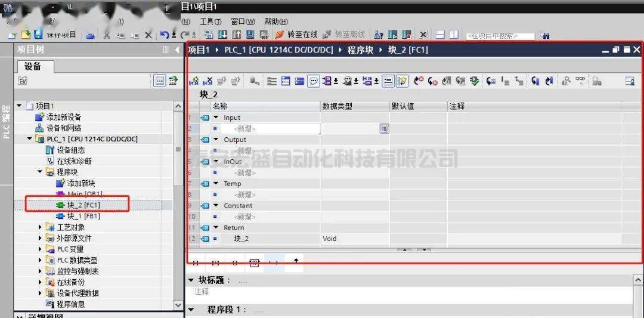The height and width of the screenshot is (318, 644).
Task: Click Go online (转至在线) button
Action: 296,35
